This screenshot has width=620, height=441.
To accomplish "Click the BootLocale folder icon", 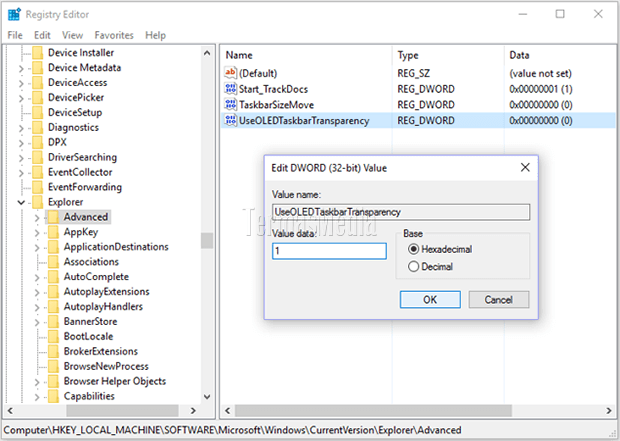I will (x=53, y=337).
